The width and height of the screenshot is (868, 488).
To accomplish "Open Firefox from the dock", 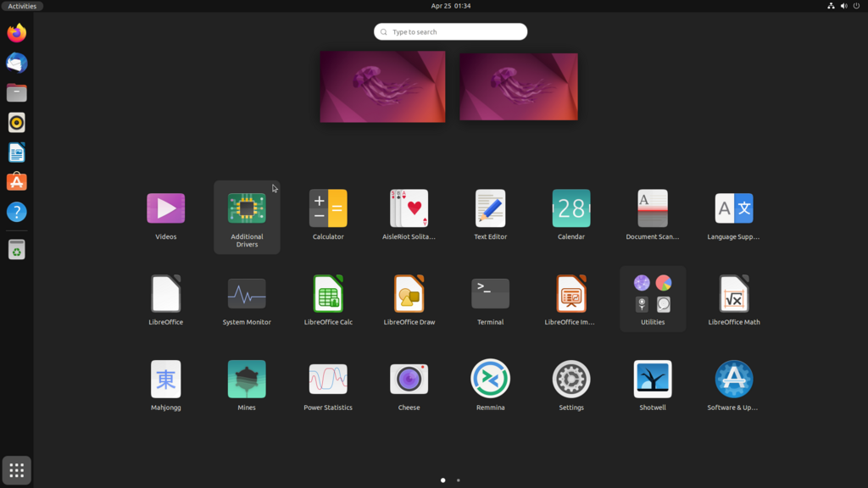I will [17, 33].
